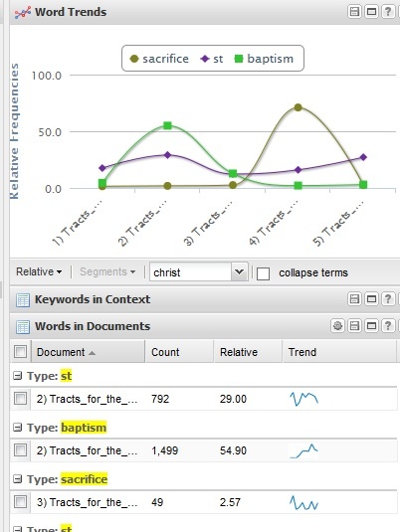Tick the checkbox for the baptism row
The width and height of the screenshot is (400, 532).
20,450
